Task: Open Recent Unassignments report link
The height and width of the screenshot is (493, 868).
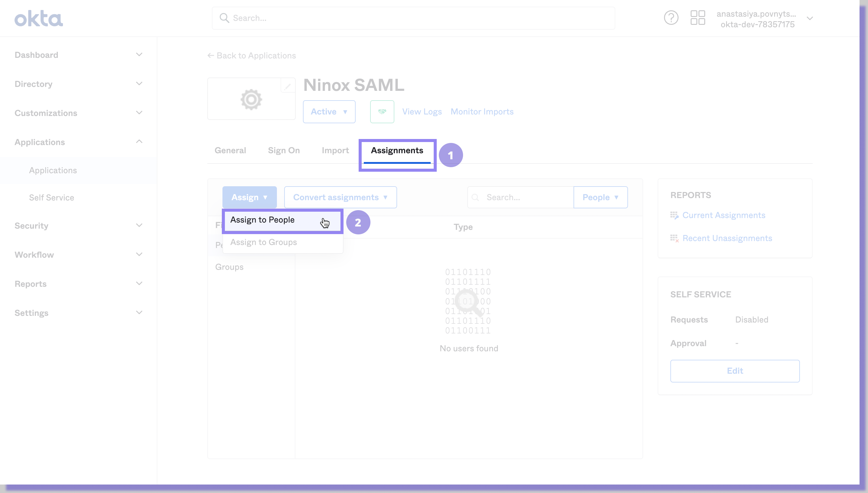Action: 727,238
